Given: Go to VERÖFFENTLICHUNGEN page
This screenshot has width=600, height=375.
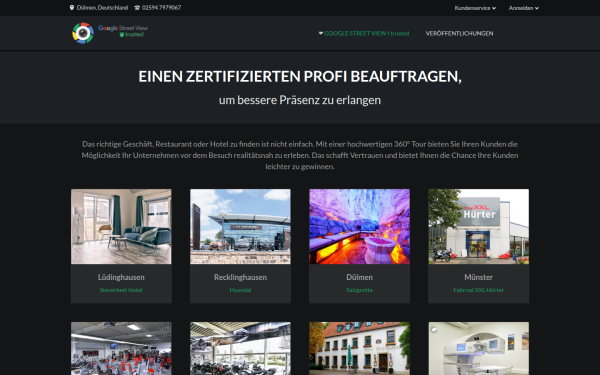Looking at the screenshot, I should click(459, 33).
